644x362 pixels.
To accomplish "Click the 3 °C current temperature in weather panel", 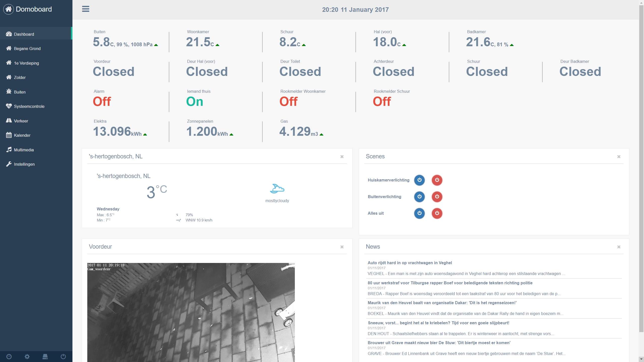I will pos(157,192).
